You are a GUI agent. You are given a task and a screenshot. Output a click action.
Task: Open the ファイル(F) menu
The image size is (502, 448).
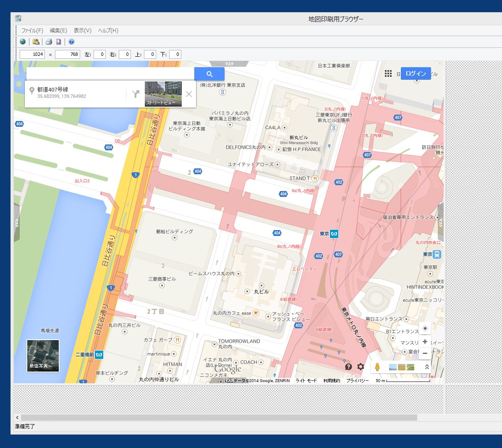tap(32, 30)
